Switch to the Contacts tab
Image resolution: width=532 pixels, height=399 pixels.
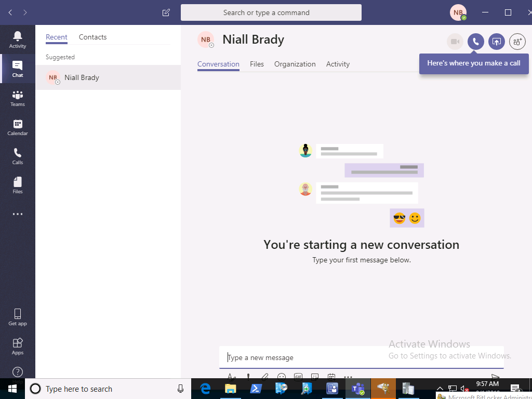point(92,37)
